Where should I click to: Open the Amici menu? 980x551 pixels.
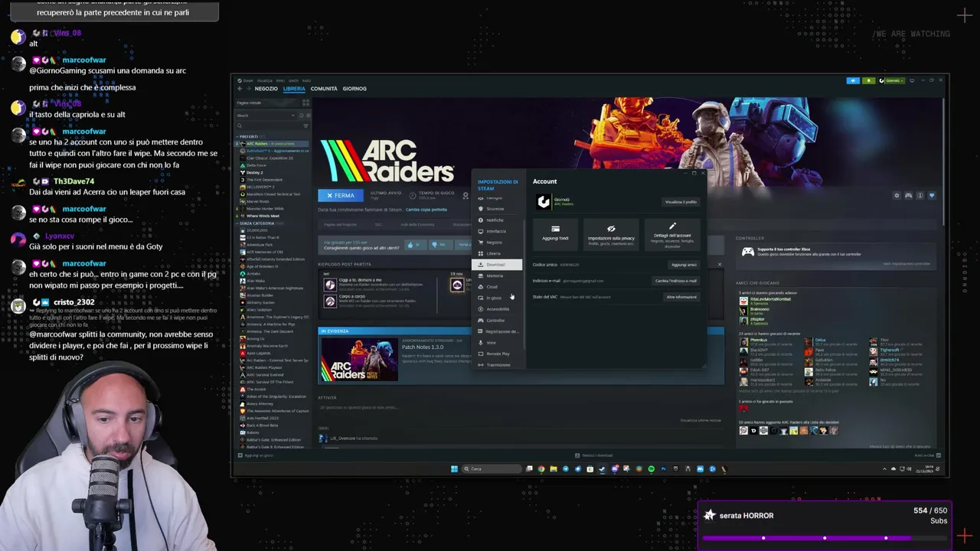click(280, 80)
